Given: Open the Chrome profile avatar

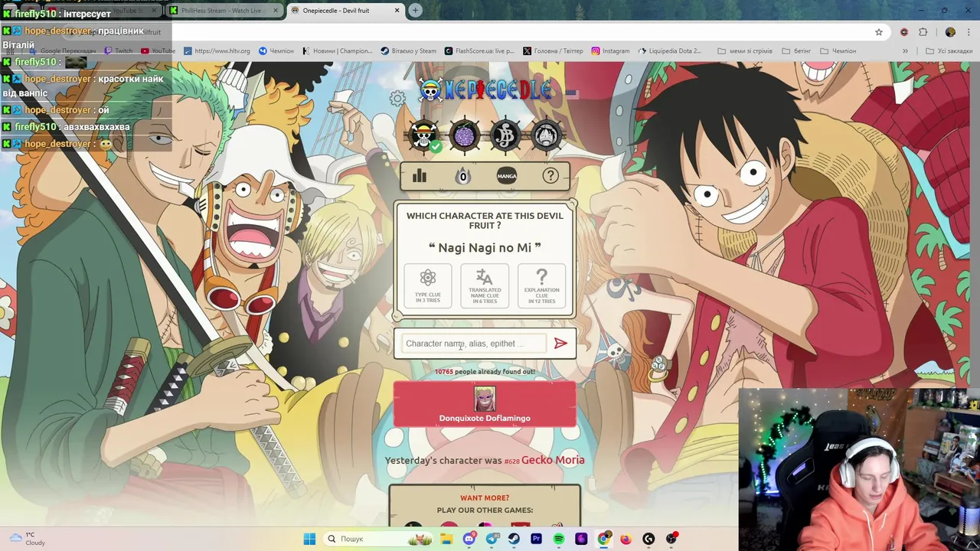Looking at the screenshot, I should tap(950, 32).
